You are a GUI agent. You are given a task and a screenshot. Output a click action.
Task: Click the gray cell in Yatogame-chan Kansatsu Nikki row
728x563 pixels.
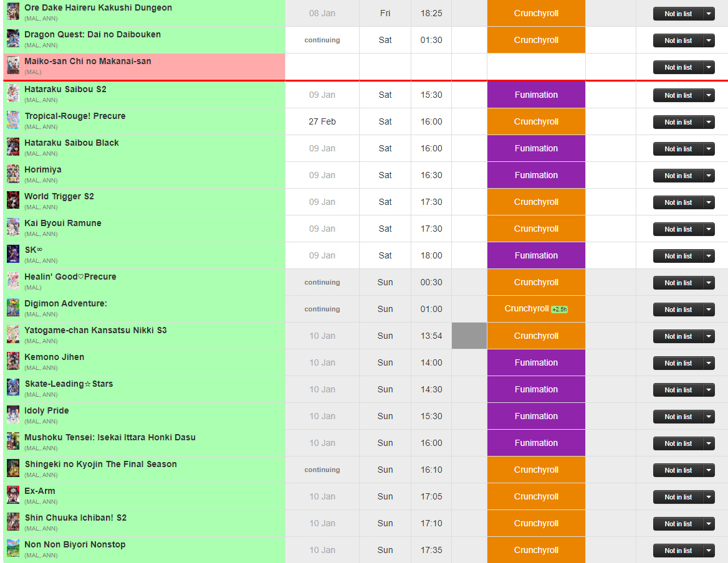[x=469, y=336]
